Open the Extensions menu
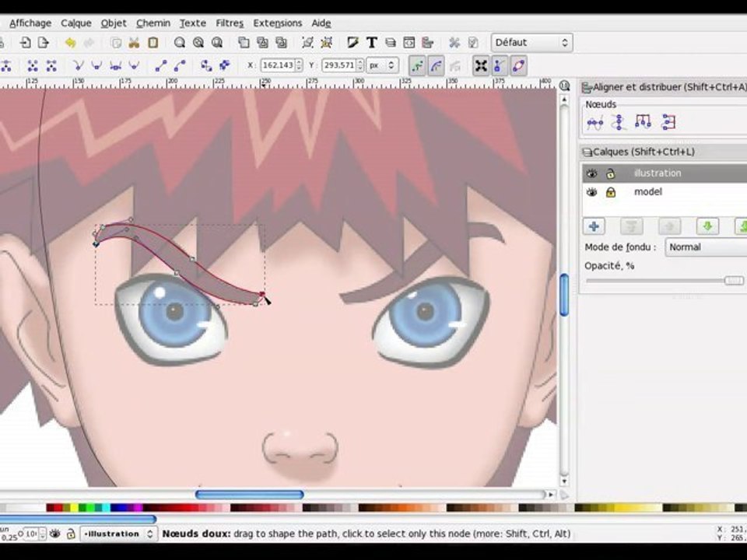Image resolution: width=747 pixels, height=560 pixels. click(277, 23)
